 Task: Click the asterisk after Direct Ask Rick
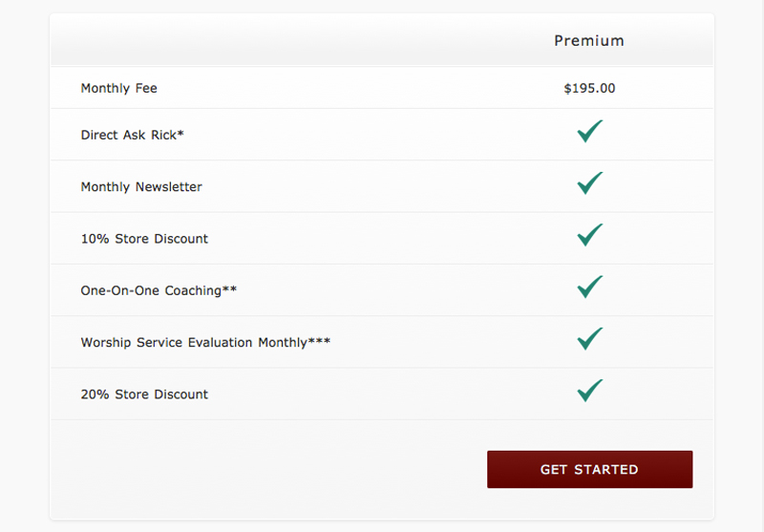tap(180, 134)
